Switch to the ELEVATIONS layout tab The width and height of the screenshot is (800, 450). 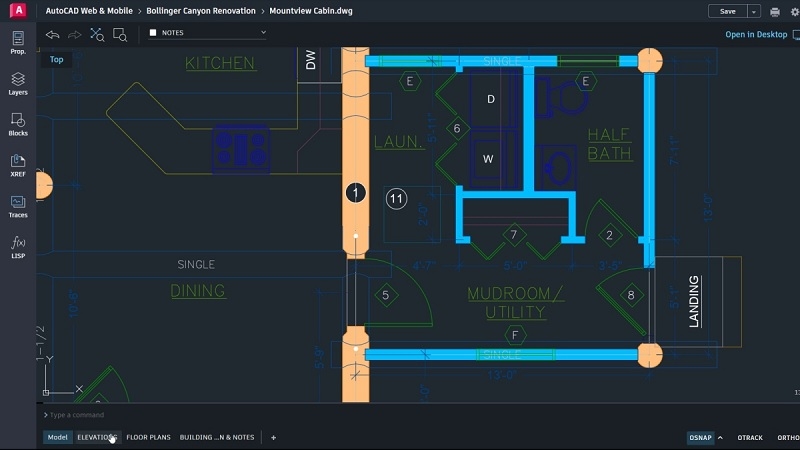97,437
